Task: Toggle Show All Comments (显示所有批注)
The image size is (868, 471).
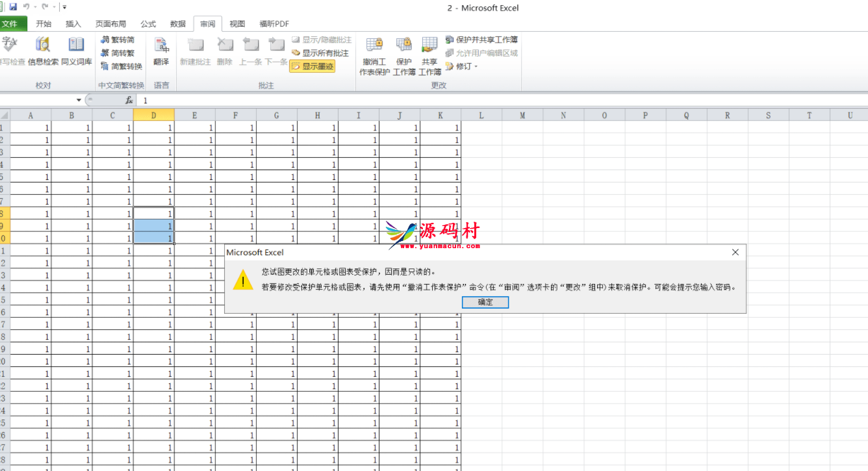Action: coord(320,53)
